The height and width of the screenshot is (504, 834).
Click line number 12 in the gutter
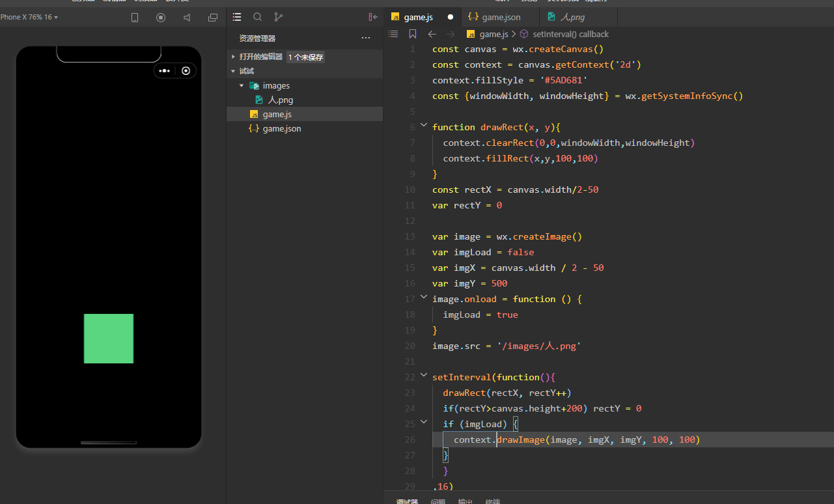pos(410,221)
